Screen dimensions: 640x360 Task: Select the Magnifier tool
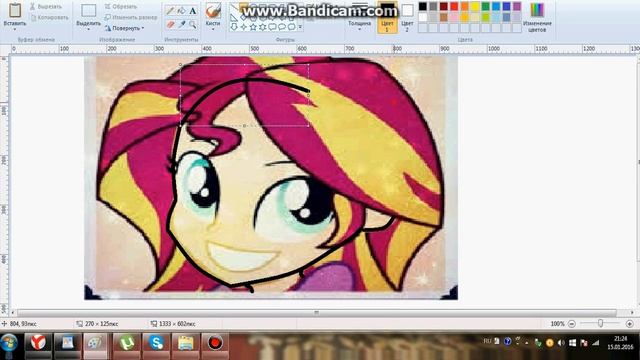coord(192,25)
